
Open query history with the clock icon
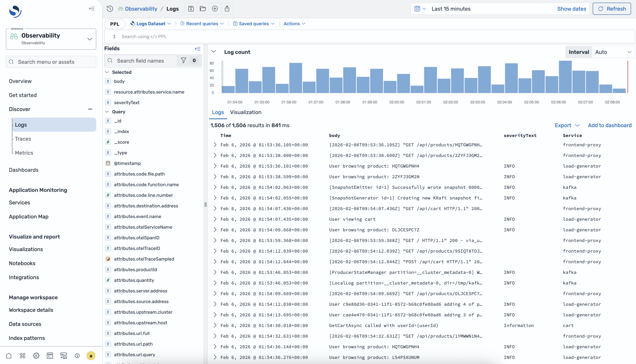pyautogui.click(x=110, y=9)
